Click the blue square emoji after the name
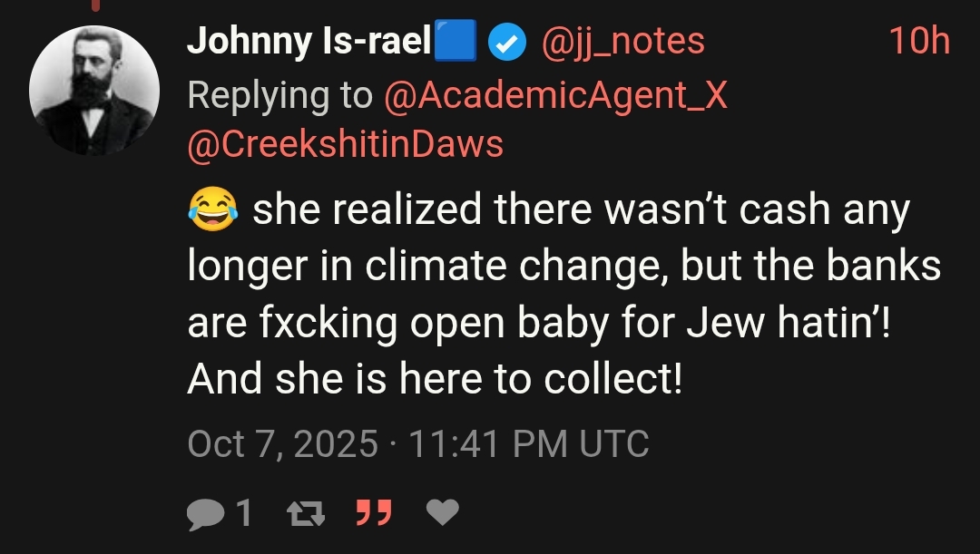The image size is (980, 554). [455, 41]
